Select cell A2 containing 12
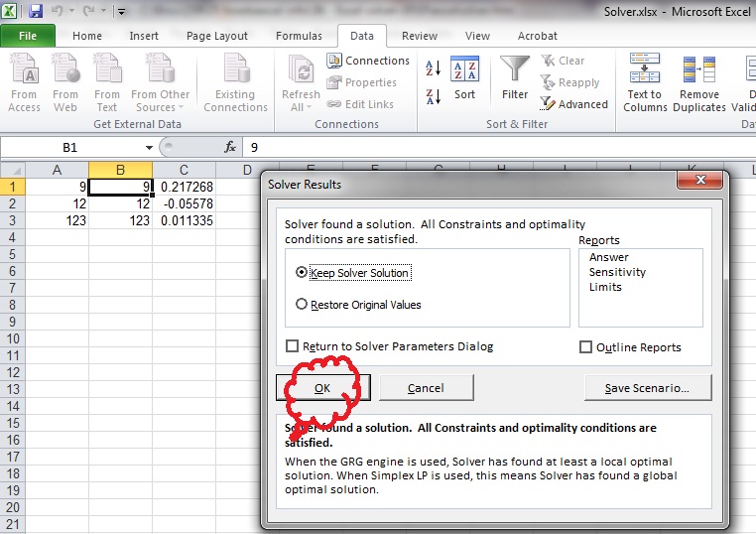 (x=57, y=203)
